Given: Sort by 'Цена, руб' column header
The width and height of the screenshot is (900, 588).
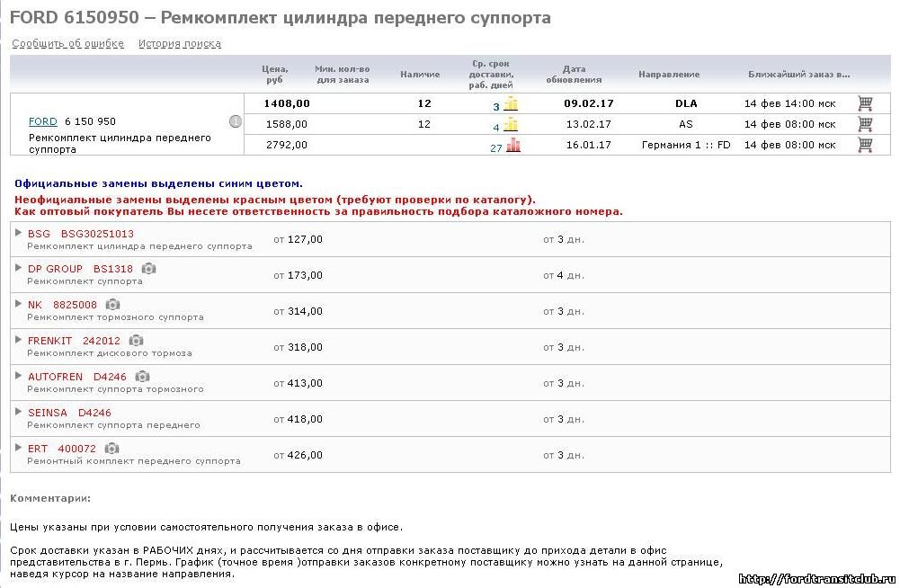Looking at the screenshot, I should click(275, 74).
